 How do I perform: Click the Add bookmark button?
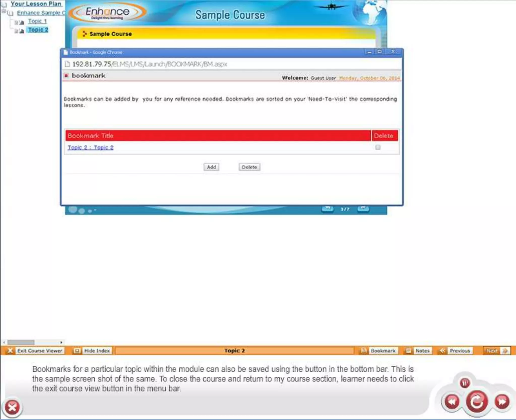pyautogui.click(x=211, y=167)
